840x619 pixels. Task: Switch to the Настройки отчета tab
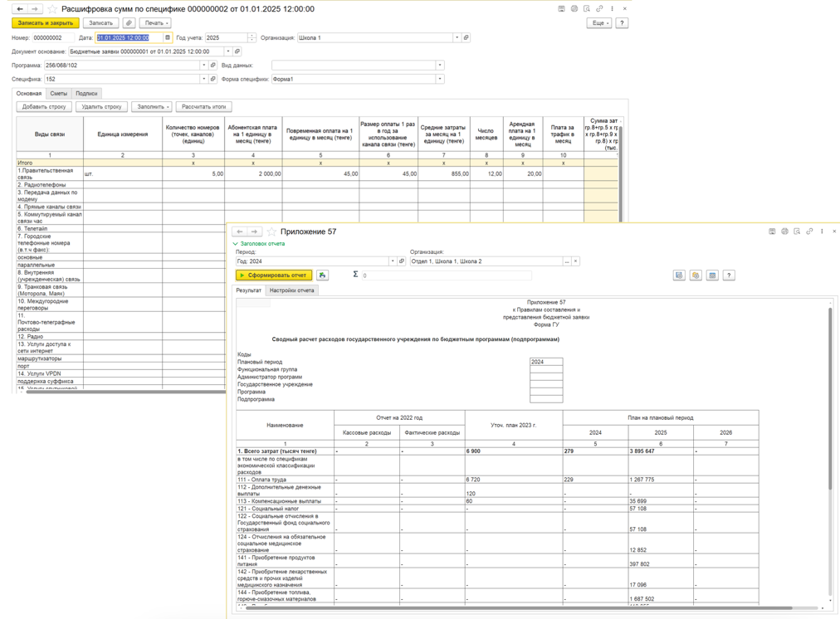point(292,290)
